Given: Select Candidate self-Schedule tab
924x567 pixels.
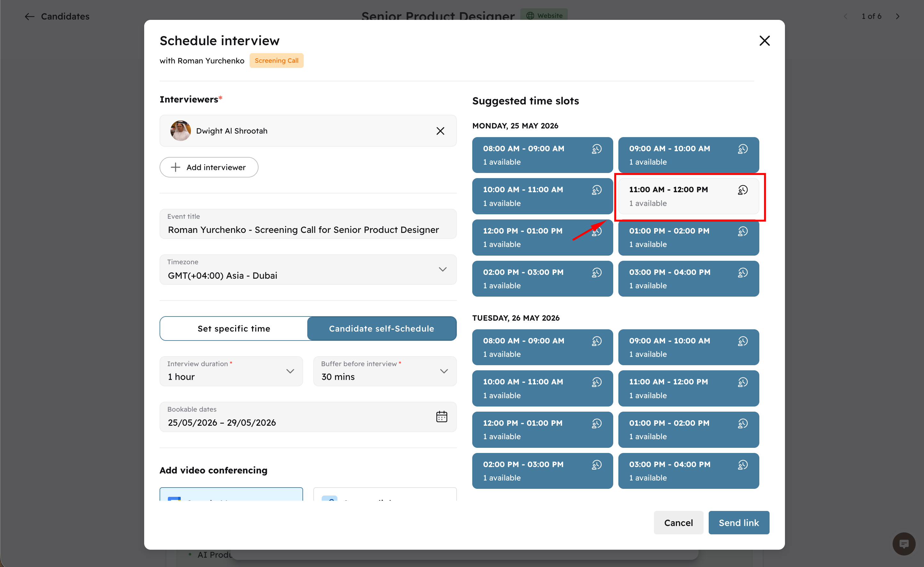Looking at the screenshot, I should point(381,328).
